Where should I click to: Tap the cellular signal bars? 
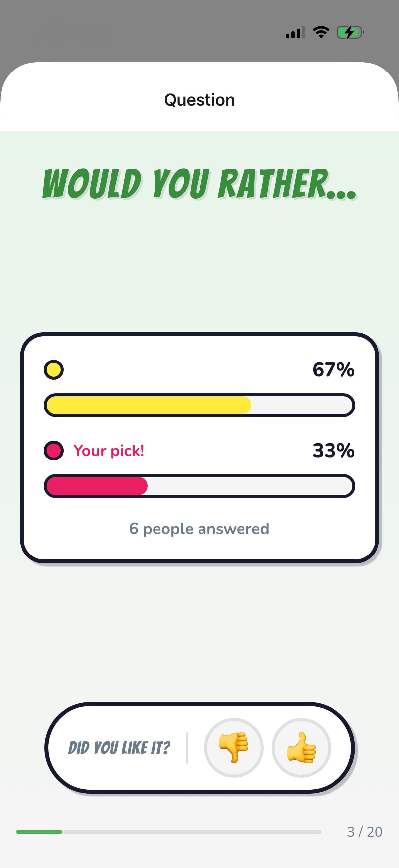coord(296,32)
